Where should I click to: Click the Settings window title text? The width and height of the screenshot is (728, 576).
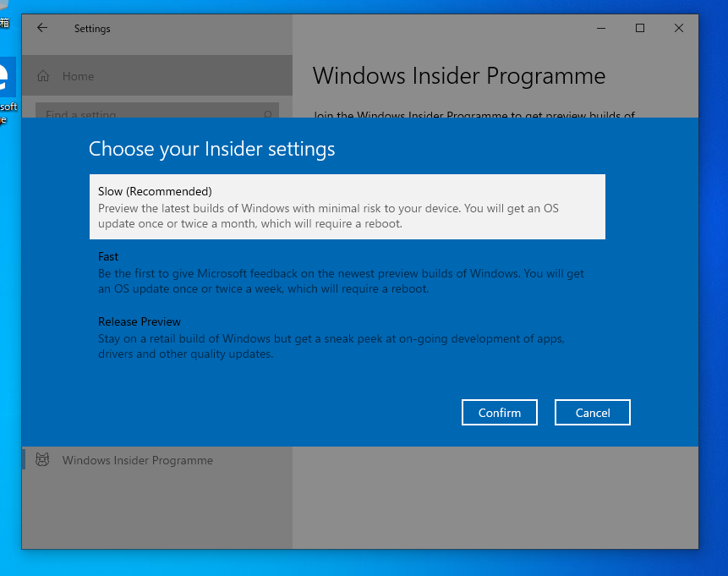click(x=92, y=29)
